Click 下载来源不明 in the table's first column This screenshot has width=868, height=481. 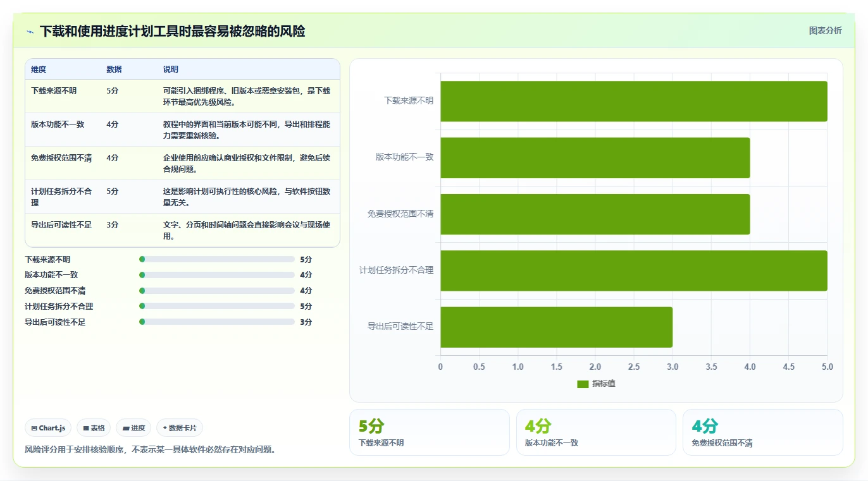54,91
